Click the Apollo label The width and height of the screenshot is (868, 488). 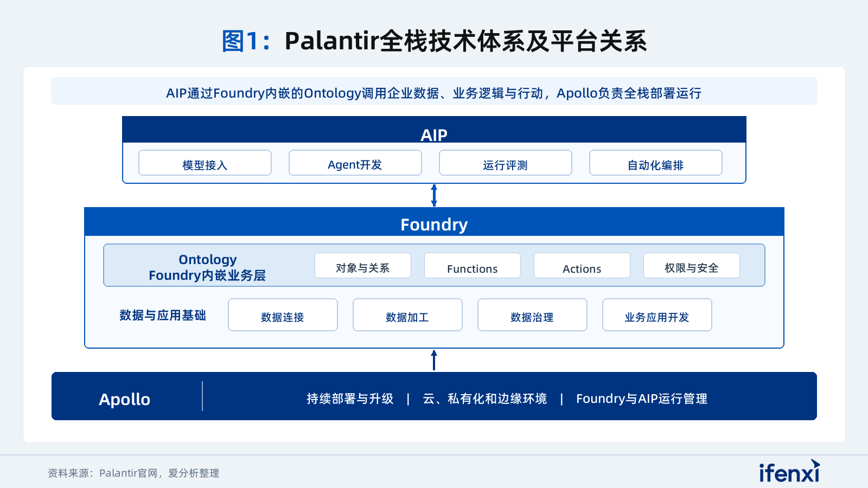tap(124, 399)
